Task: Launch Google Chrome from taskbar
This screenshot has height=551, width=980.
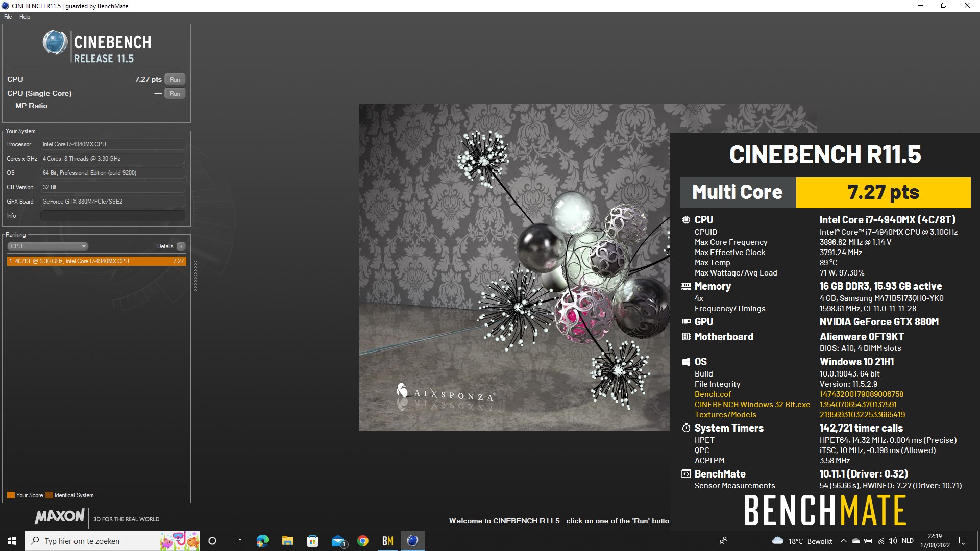Action: tap(363, 541)
